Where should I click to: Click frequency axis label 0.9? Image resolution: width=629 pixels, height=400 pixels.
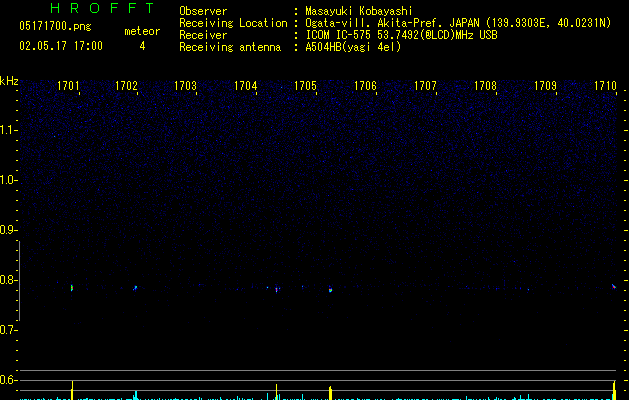8,230
